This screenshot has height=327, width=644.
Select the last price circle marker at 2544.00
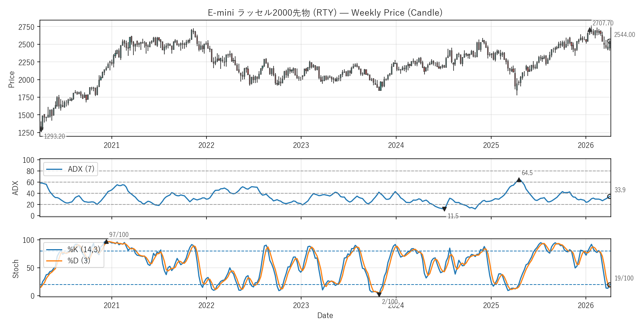(610, 41)
